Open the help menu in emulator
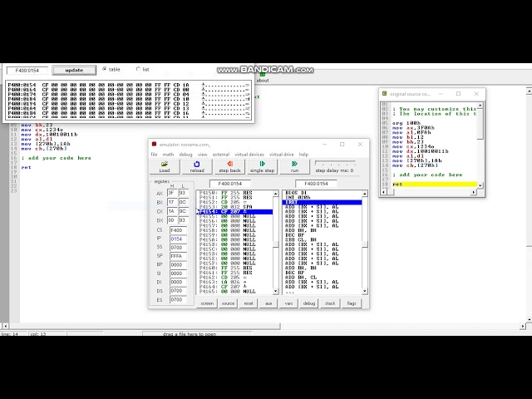This screenshot has width=532, height=399. (x=303, y=155)
